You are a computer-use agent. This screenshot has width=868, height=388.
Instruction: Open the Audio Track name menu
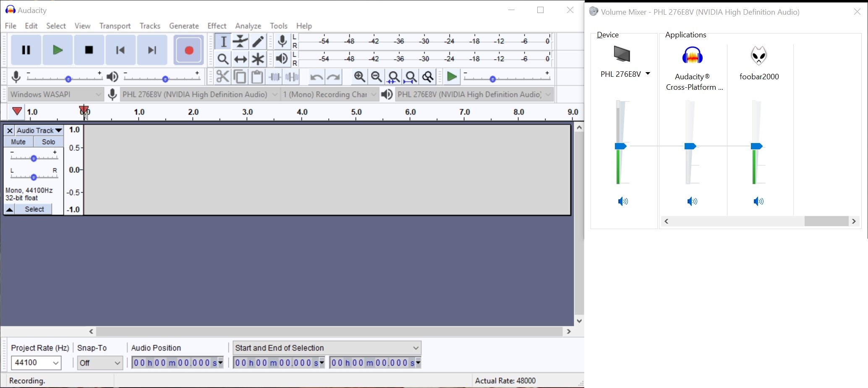39,130
